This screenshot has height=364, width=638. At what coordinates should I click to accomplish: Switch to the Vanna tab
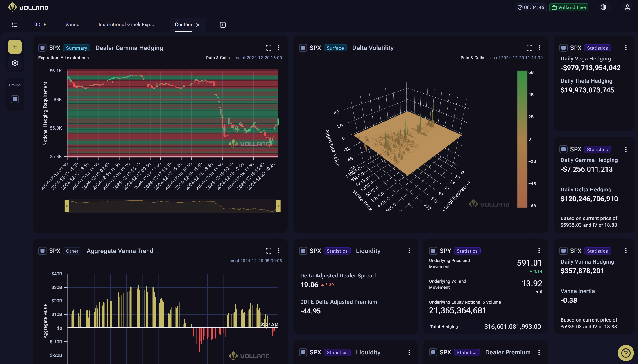point(72,25)
